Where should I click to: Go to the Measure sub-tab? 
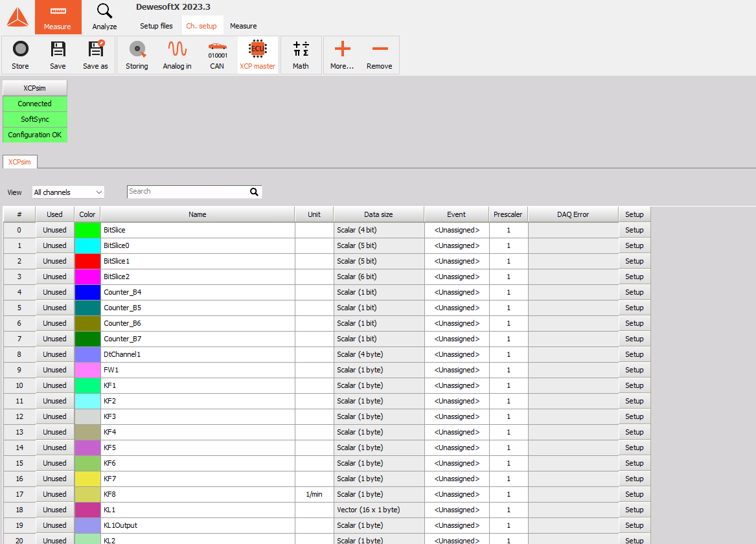[x=244, y=26]
